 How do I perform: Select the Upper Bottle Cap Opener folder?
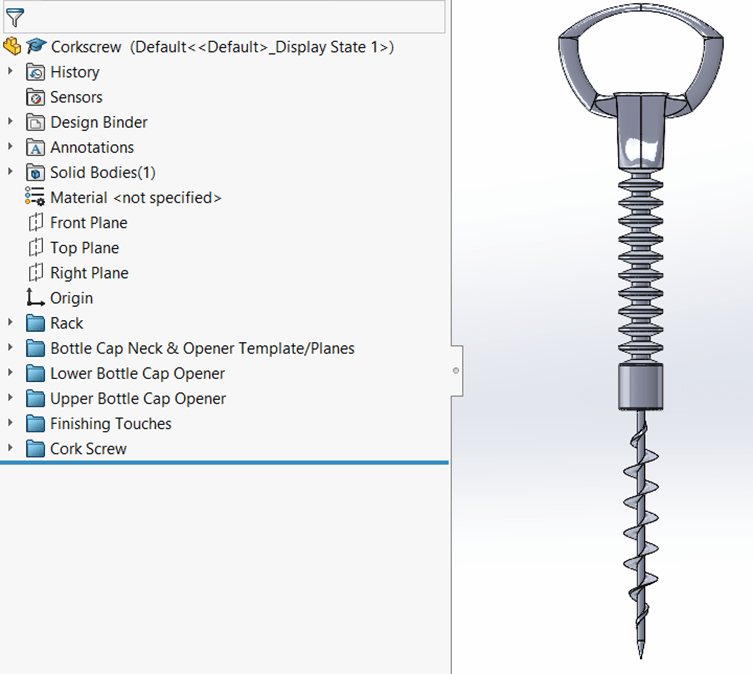tap(138, 399)
